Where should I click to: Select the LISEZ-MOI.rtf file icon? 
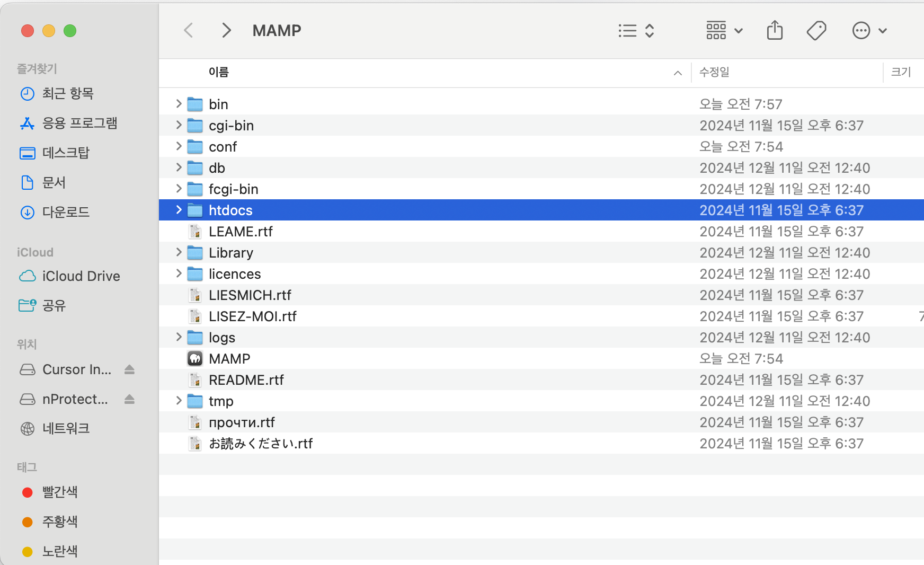pyautogui.click(x=195, y=316)
